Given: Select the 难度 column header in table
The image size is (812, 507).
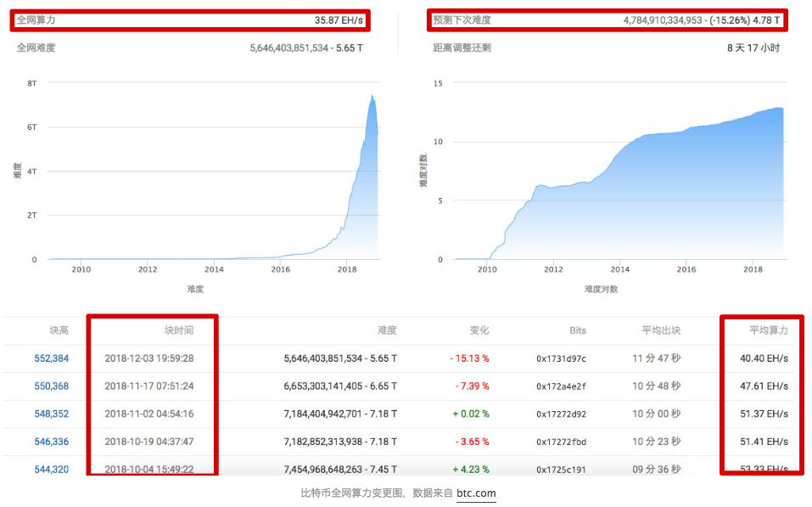Looking at the screenshot, I should pyautogui.click(x=387, y=330).
